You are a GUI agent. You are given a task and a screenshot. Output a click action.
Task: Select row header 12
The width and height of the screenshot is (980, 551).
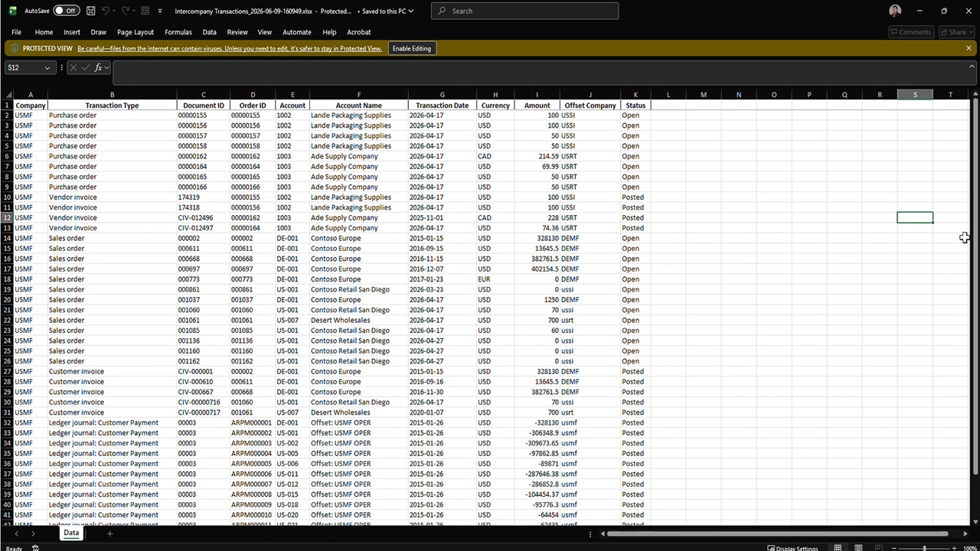[7, 217]
